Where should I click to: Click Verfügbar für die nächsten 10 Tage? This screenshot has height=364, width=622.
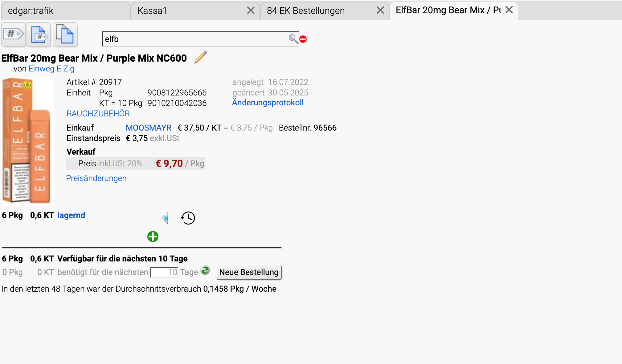(x=122, y=259)
